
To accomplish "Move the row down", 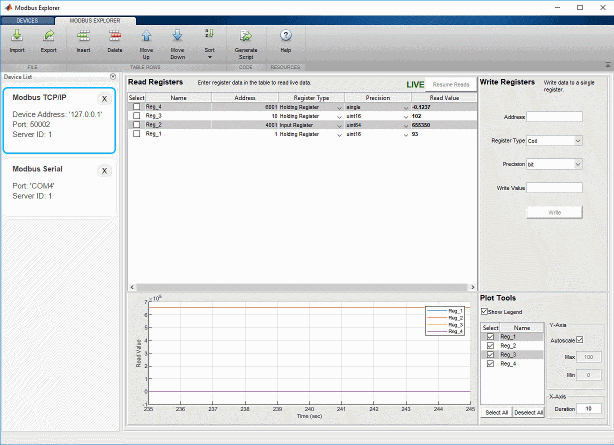I will click(x=177, y=44).
